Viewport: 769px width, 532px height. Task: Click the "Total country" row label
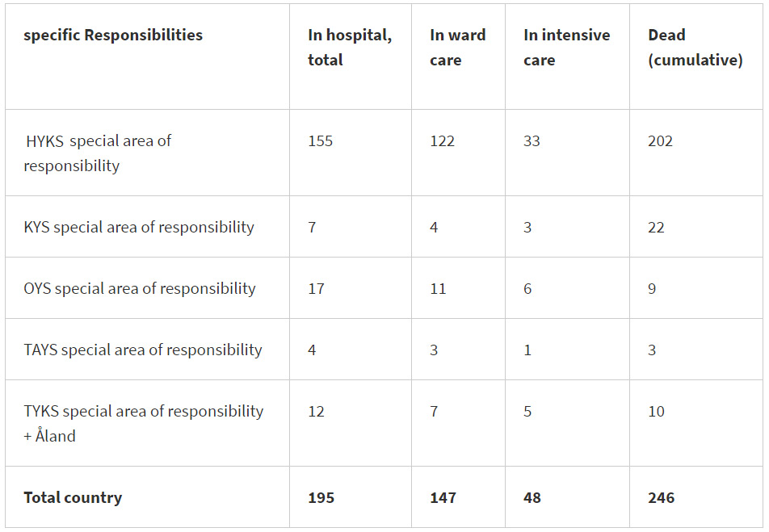click(x=73, y=498)
